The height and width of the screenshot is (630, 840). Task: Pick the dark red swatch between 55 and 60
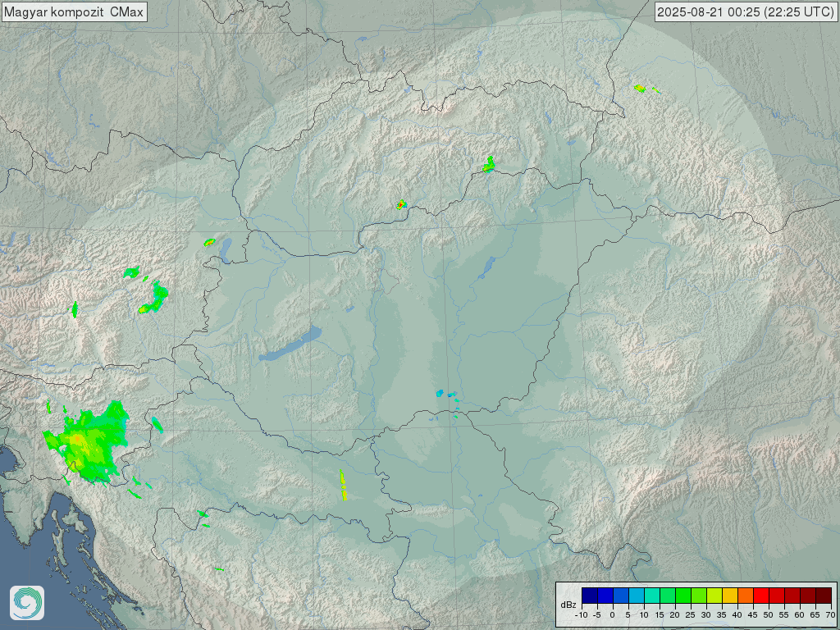[792, 596]
